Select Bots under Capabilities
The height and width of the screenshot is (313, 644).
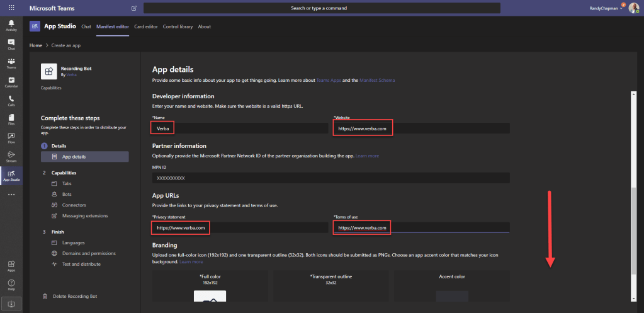pos(67,195)
